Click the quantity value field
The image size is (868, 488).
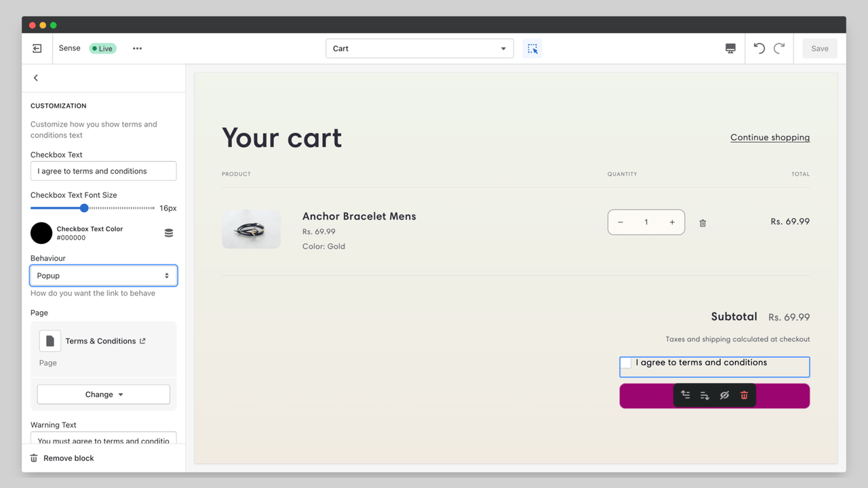pyautogui.click(x=646, y=222)
